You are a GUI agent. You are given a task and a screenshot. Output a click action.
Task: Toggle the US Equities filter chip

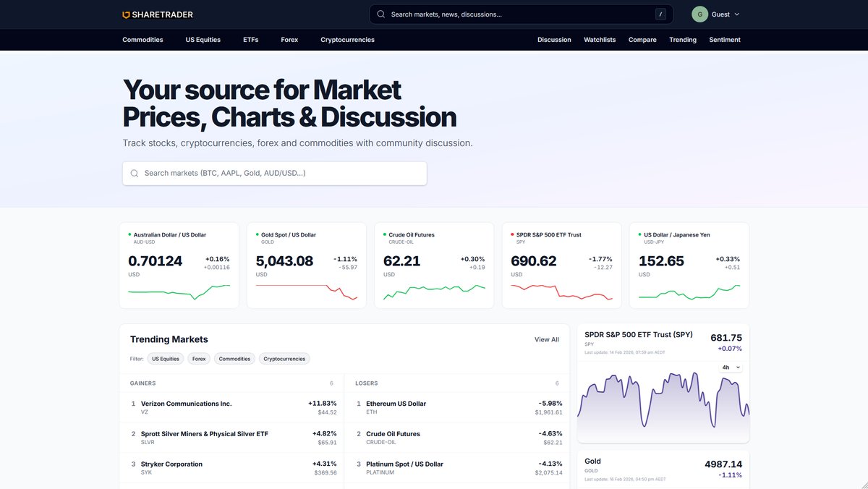165,359
